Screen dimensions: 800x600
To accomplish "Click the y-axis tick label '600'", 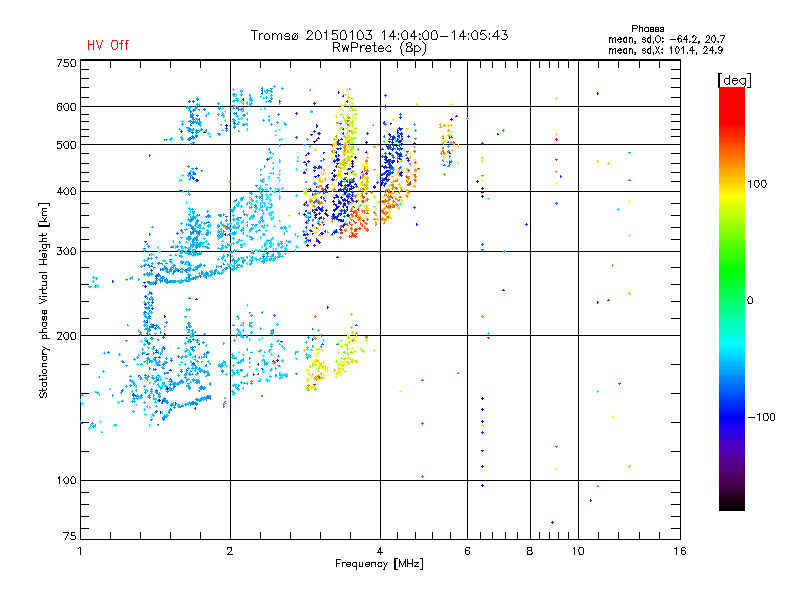I will point(66,107).
